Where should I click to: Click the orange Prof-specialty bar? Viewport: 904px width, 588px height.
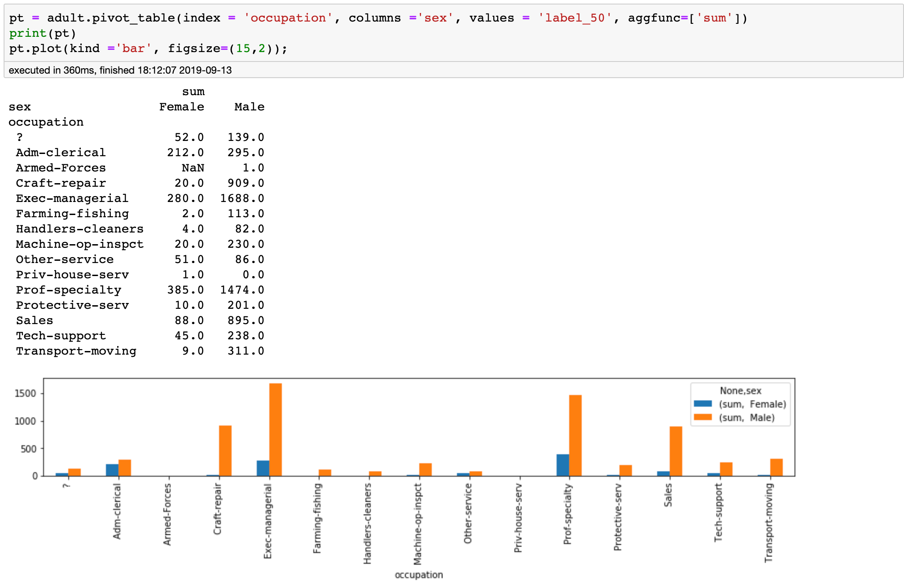pos(575,435)
